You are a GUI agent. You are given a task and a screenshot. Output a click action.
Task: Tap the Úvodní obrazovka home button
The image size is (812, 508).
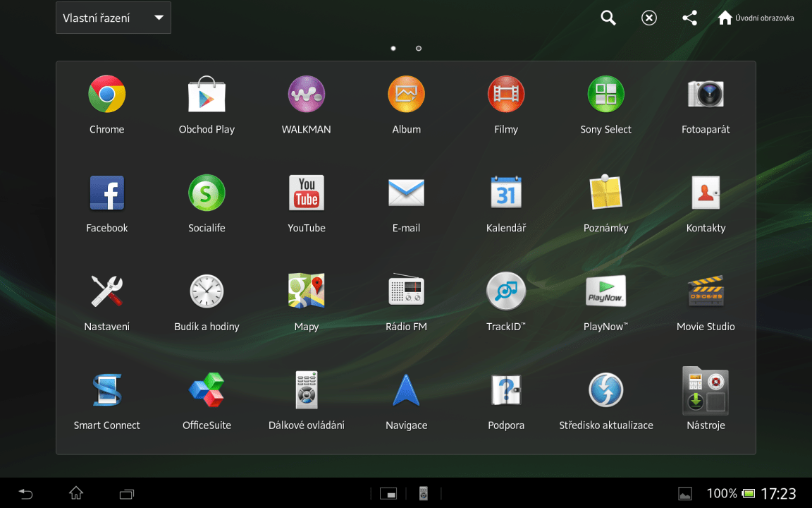756,18
